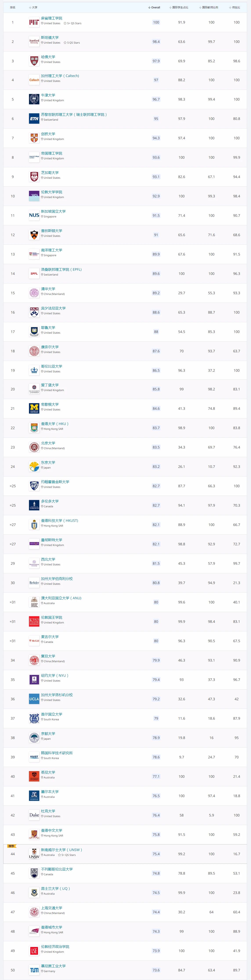Open the 清华大学 university link

pos(48,289)
